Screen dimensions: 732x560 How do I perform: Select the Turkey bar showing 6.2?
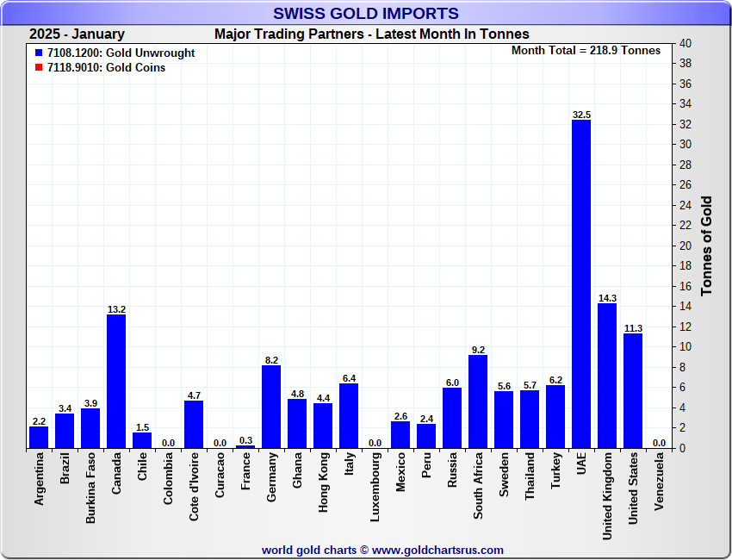click(555, 416)
